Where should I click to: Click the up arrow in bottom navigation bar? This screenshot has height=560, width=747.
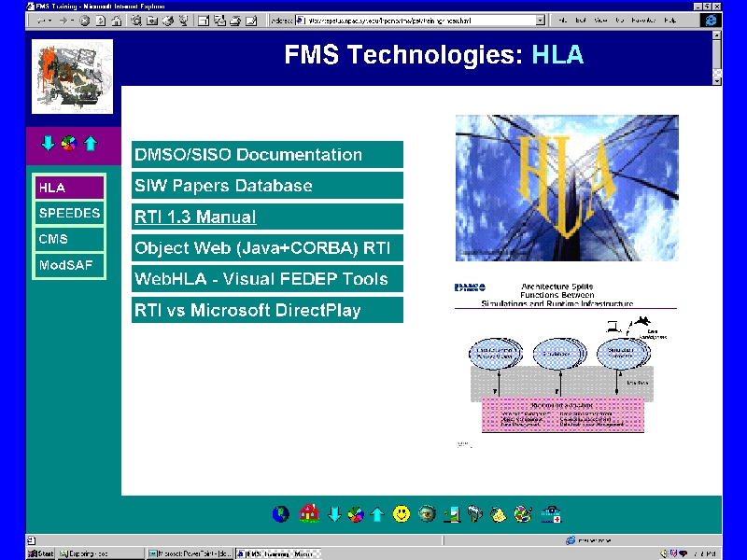coord(377,514)
